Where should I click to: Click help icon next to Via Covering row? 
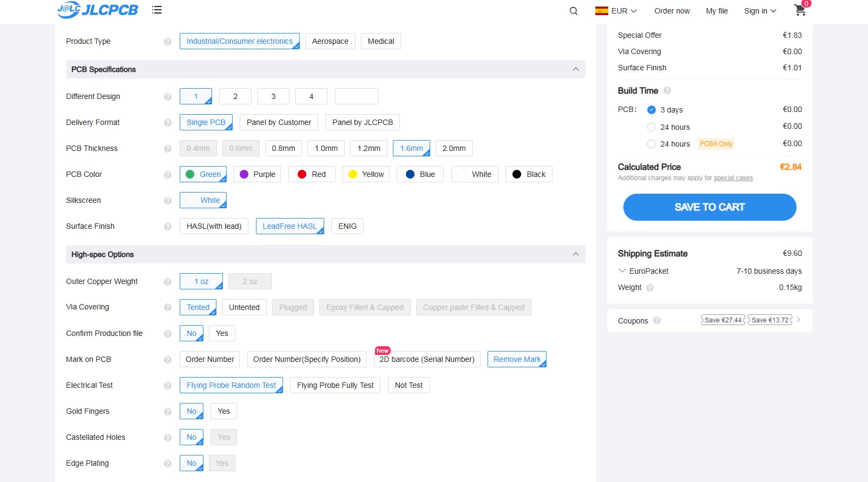[168, 307]
